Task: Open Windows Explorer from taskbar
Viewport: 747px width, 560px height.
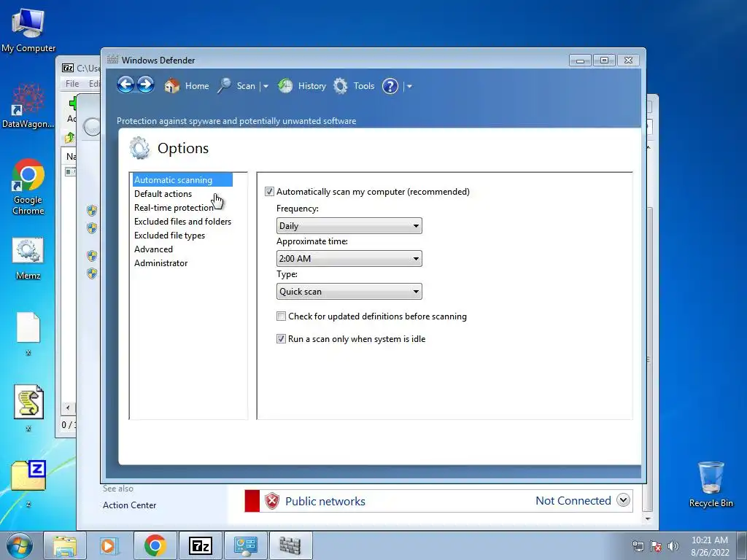Action: (x=64, y=545)
